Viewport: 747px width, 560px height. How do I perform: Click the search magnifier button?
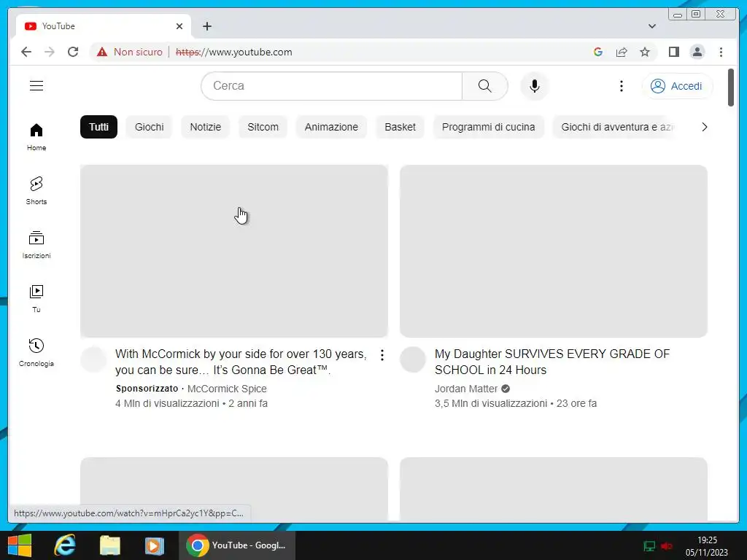(484, 86)
